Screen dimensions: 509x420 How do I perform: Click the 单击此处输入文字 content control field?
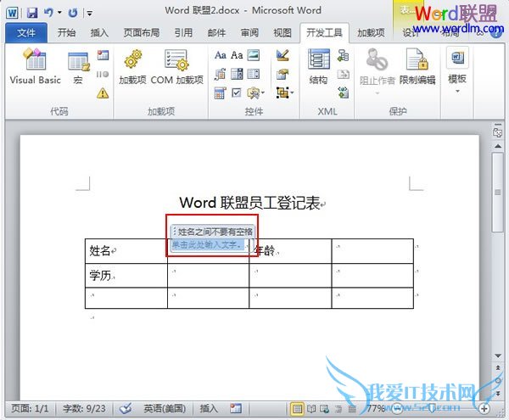pyautogui.click(x=207, y=245)
